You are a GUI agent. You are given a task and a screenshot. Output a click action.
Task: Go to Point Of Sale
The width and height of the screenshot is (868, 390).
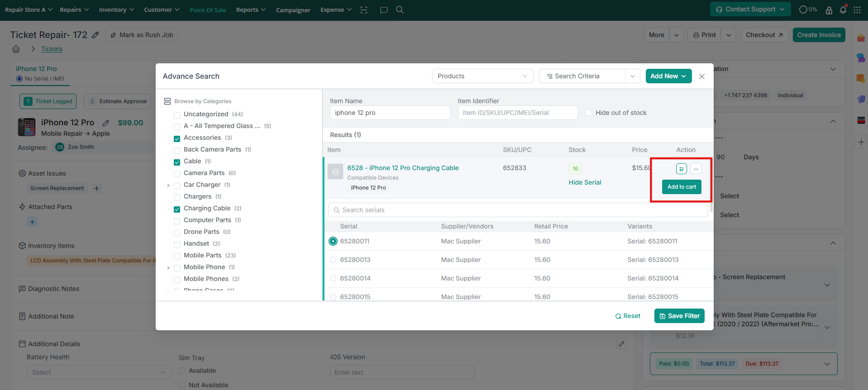point(208,10)
